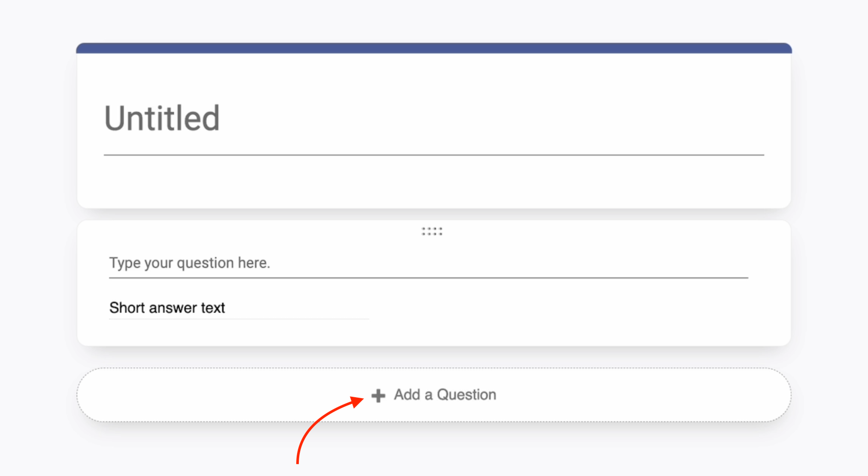Click the blue accent bar atop the form
868x476 pixels.
pos(434,48)
